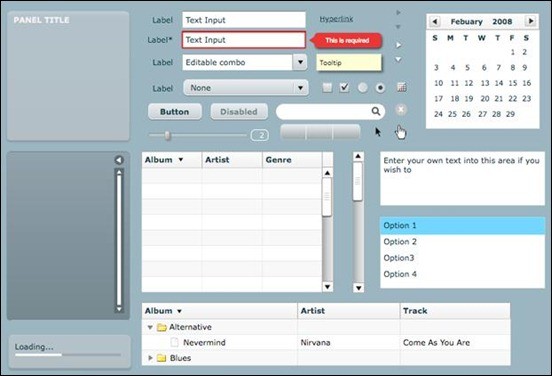The height and width of the screenshot is (376, 552).
Task: Click down arrow of the Album/Genre table scrollbar
Action: pos(327,287)
